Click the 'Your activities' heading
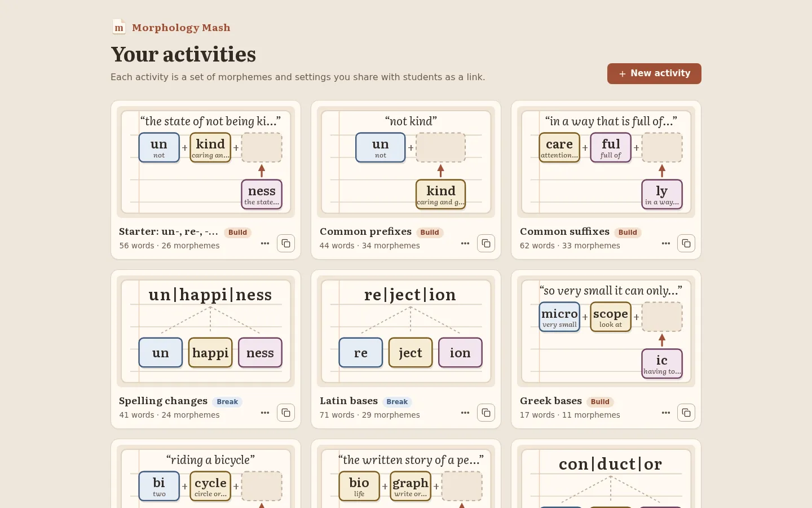 (x=183, y=55)
